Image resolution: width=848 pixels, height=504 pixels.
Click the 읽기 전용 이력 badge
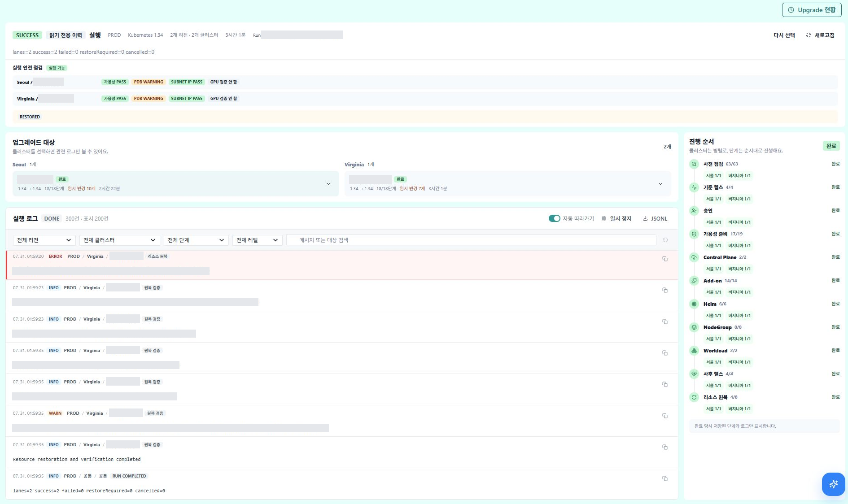point(66,35)
